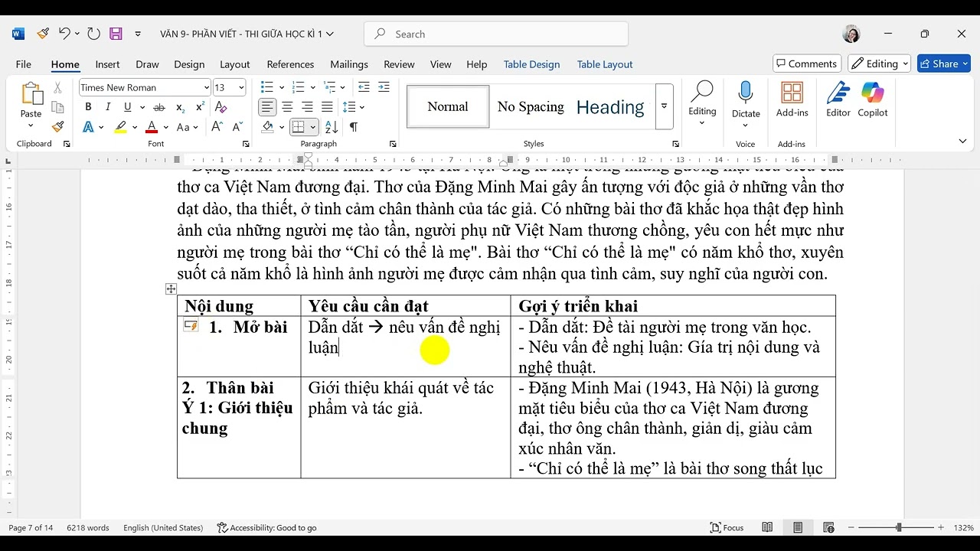The height and width of the screenshot is (551, 980).
Task: Increase font size with the grow font icon
Action: tap(217, 127)
